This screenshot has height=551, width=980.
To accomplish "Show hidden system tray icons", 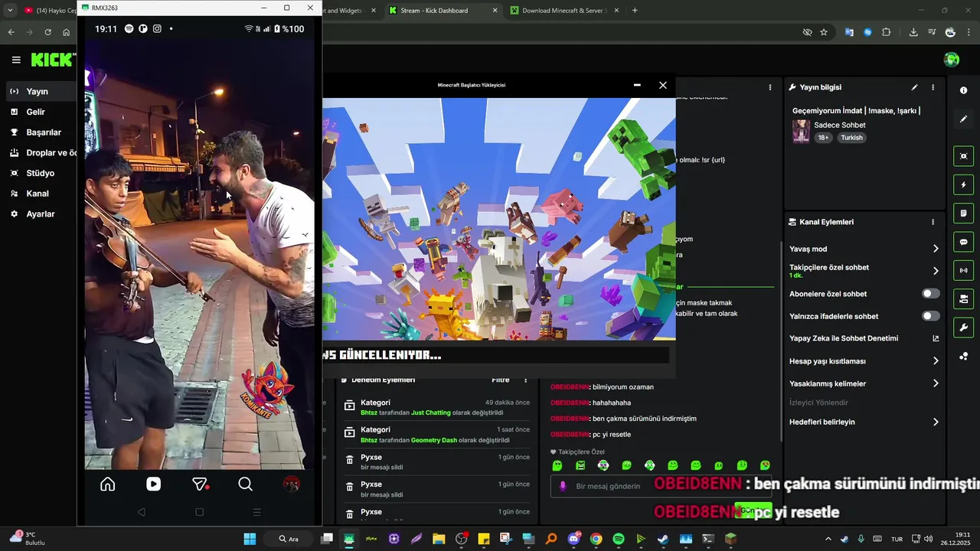I will [x=828, y=539].
